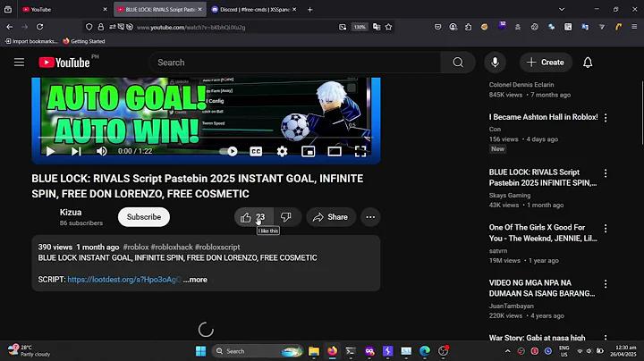Click the Windows taskbar Search box
This screenshot has height=361, width=644.
[258, 351]
